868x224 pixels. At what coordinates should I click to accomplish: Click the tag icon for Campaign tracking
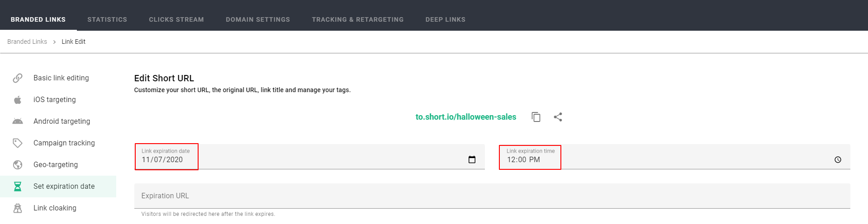tap(18, 143)
